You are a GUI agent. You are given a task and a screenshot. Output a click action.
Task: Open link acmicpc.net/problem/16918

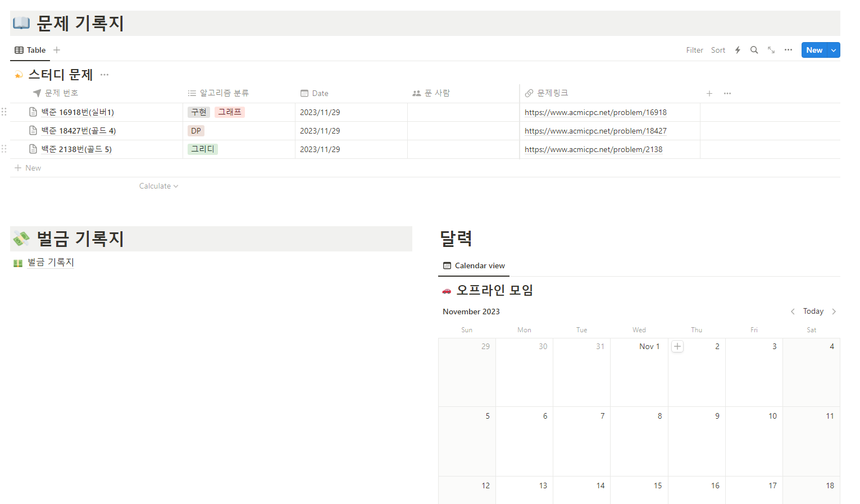(595, 112)
